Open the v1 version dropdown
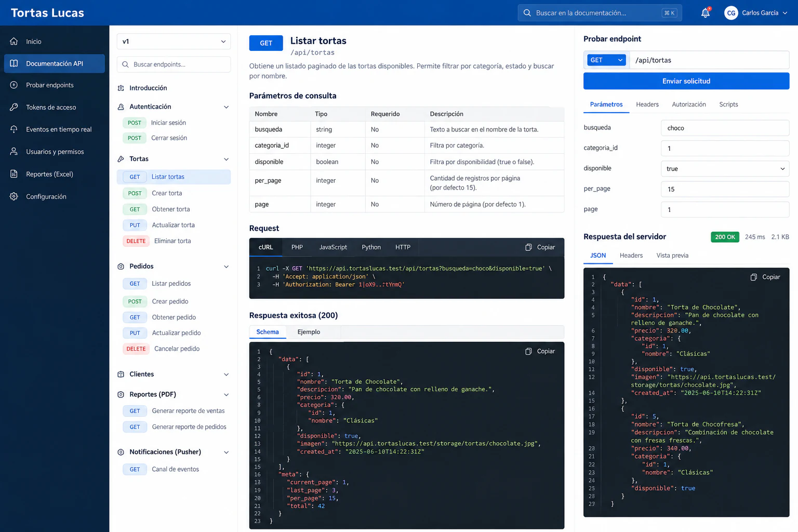 (174, 42)
